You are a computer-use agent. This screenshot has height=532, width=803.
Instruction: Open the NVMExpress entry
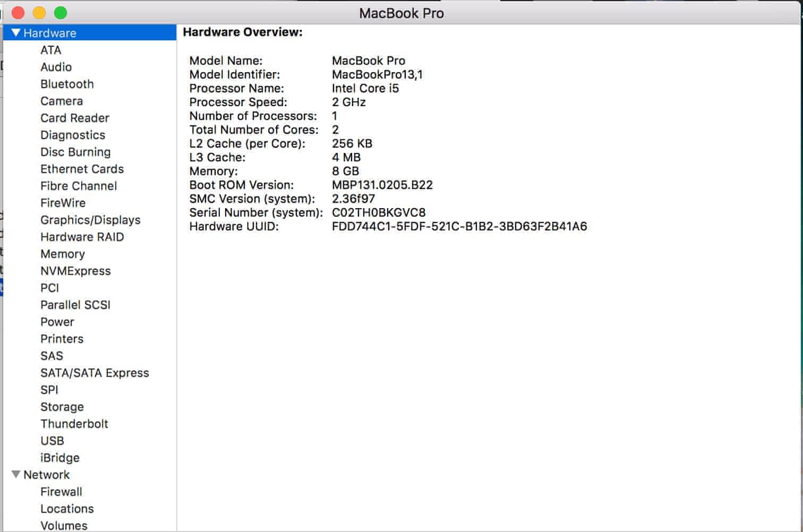75,271
